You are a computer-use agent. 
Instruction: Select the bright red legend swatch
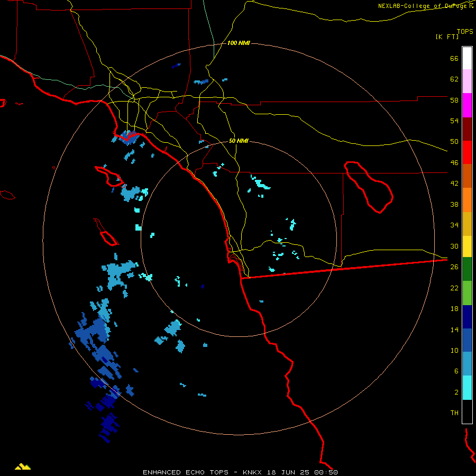pyautogui.click(x=467, y=152)
